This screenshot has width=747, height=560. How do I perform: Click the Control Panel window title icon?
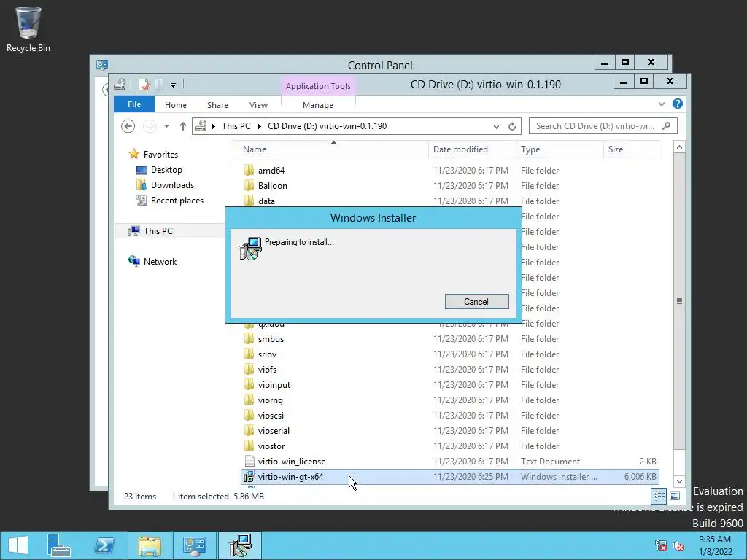[x=102, y=65]
